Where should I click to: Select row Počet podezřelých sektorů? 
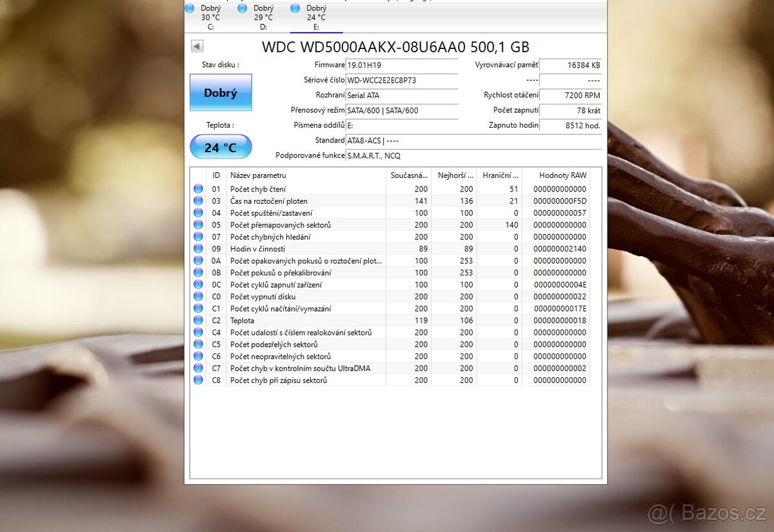pyautogui.click(x=391, y=344)
